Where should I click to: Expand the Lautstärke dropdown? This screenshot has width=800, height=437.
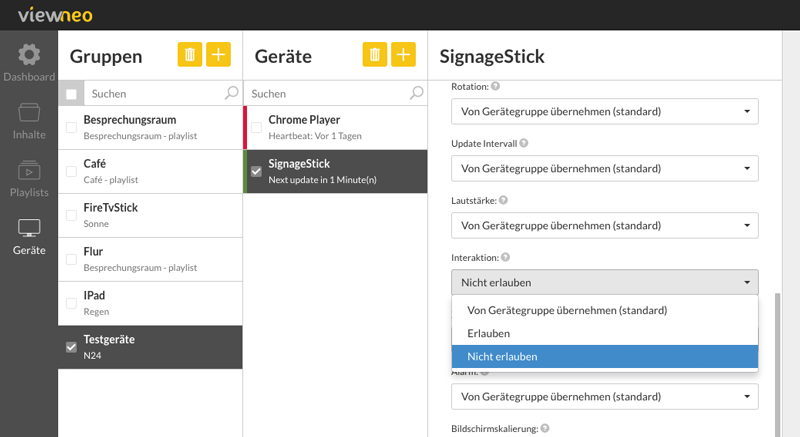(605, 225)
